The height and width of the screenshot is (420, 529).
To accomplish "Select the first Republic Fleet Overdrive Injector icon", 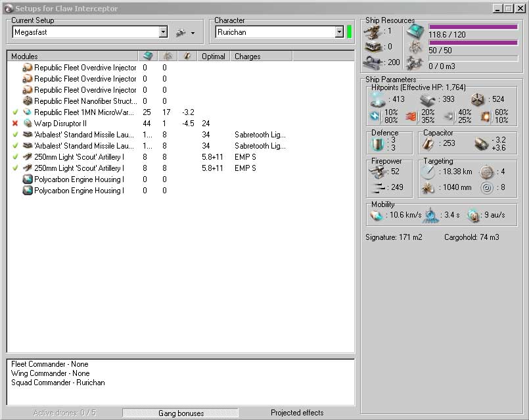I will point(28,68).
